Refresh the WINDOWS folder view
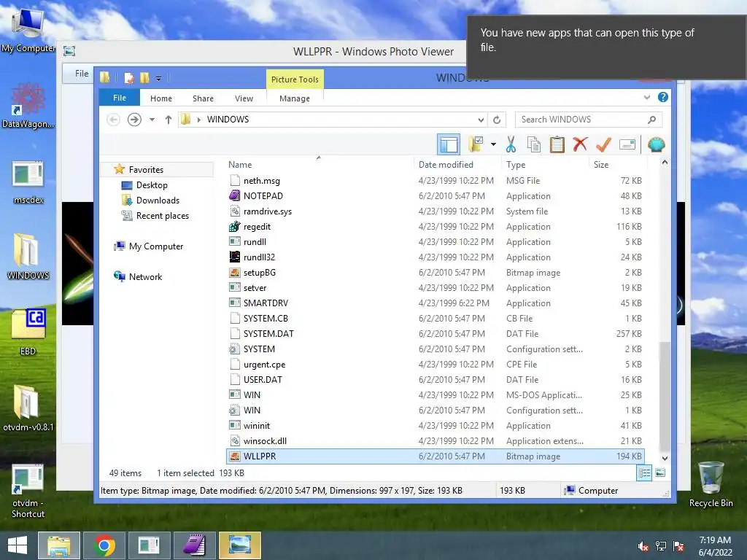This screenshot has width=747, height=560. [497, 120]
